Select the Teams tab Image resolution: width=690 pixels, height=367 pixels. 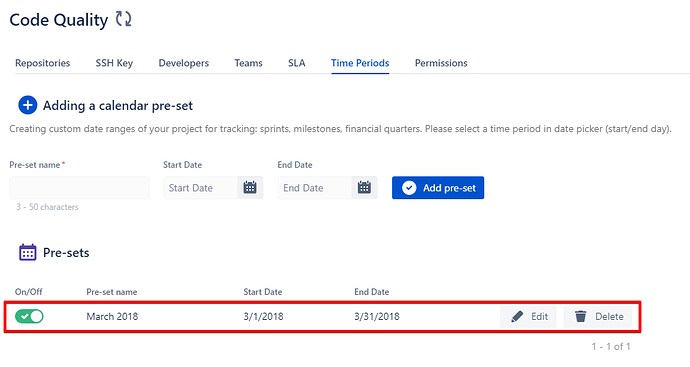point(248,63)
